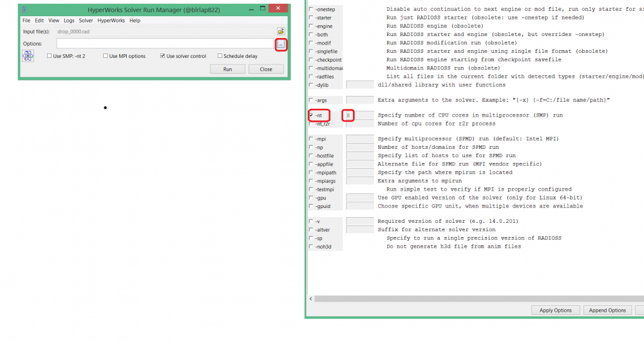Check the -testmpi option
The image size is (644, 342).
(311, 189)
